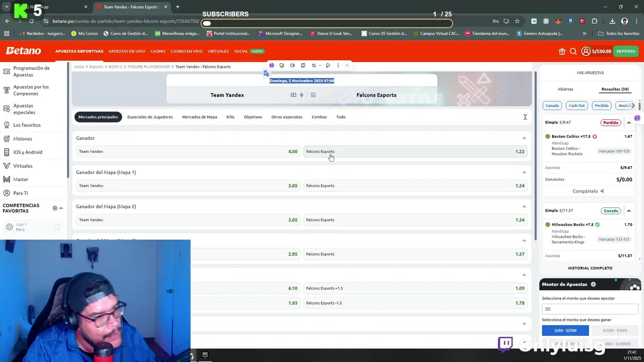Screen dimensions: 644x362
Task: Open the Objetivos markets tab
Action: click(253, 117)
